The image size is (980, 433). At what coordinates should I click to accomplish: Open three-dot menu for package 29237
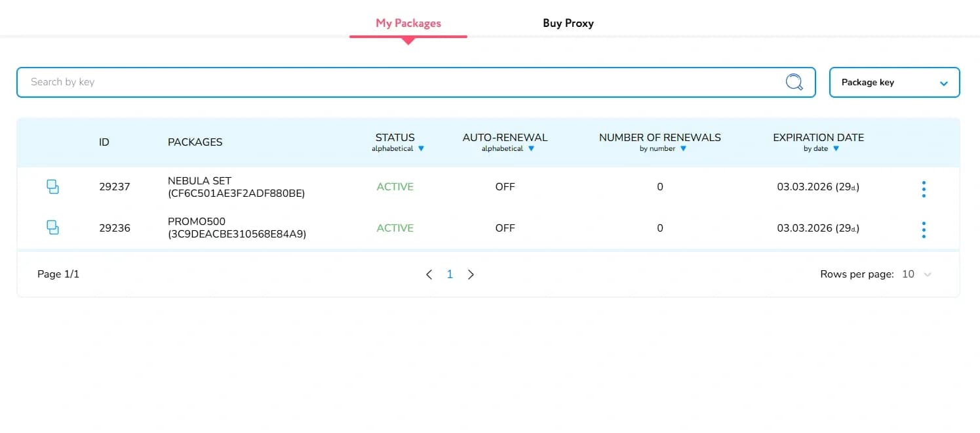point(924,189)
